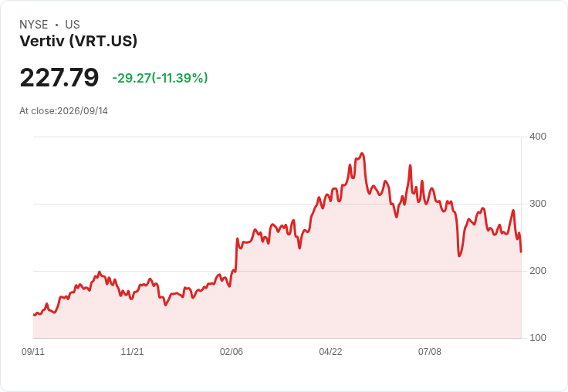Click the 100 y-axis label

538,338
